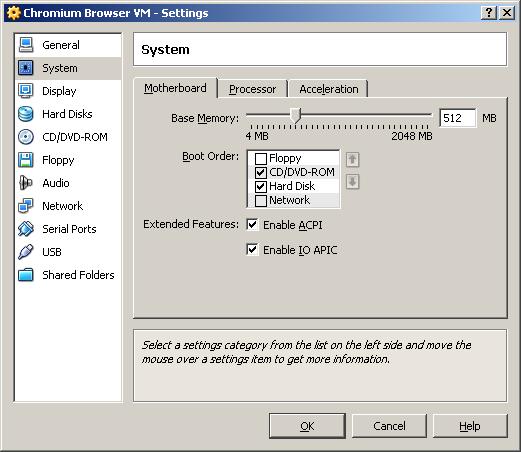The height and width of the screenshot is (452, 521).
Task: Select the Audio speaker icon
Action: (x=26, y=183)
